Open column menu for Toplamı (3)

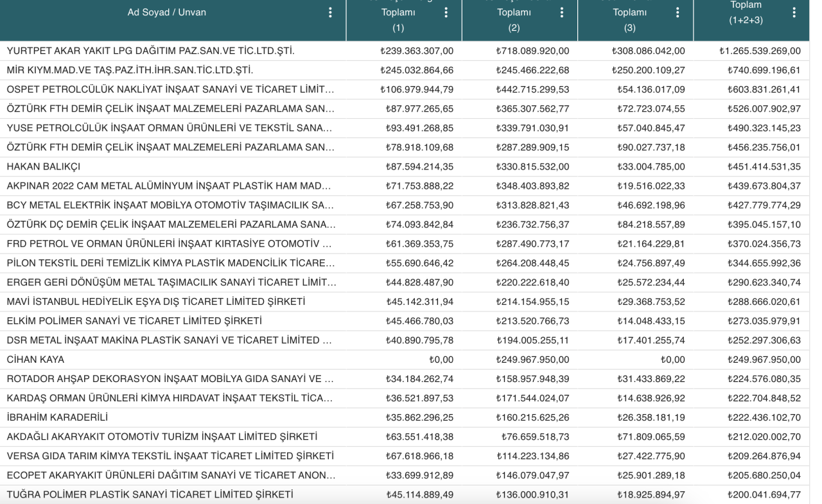click(x=678, y=12)
